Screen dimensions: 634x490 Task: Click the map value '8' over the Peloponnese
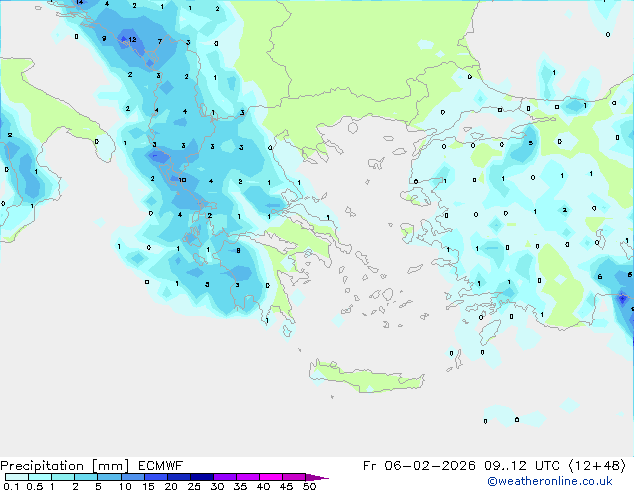click(239, 251)
